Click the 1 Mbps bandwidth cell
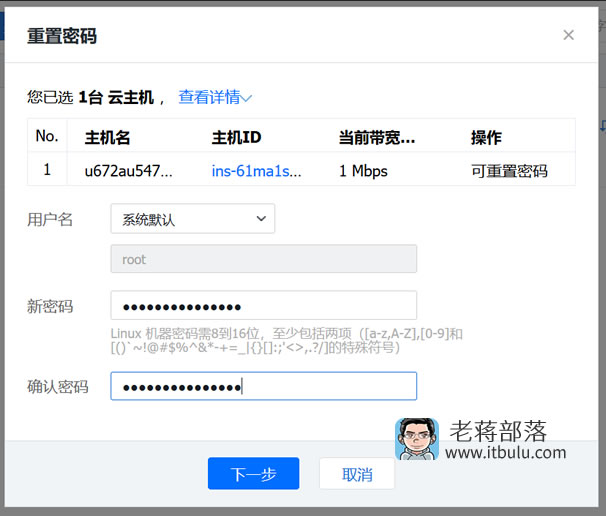606x516 pixels. tap(363, 171)
